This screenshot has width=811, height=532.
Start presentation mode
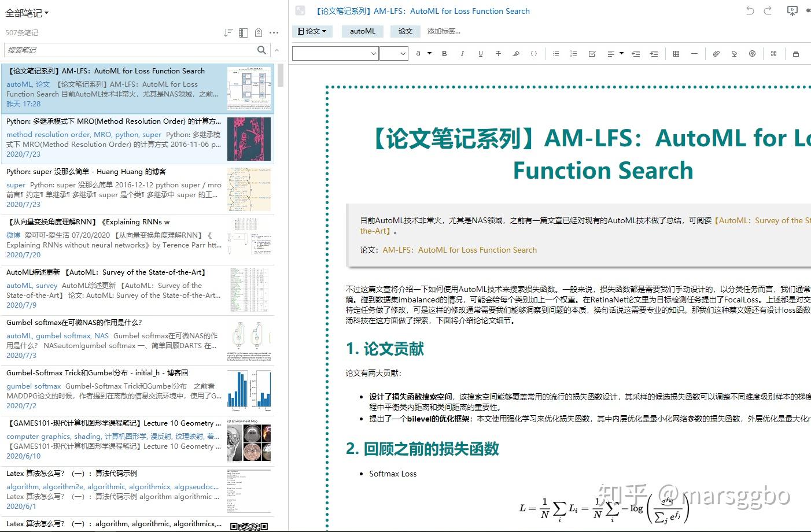coord(792,10)
